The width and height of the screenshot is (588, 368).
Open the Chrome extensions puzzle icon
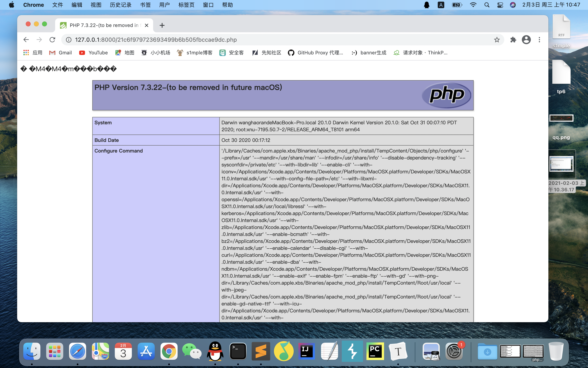[513, 40]
